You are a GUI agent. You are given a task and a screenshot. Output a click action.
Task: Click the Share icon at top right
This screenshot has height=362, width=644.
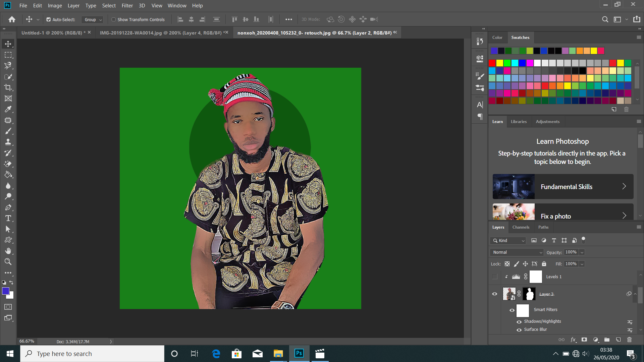pyautogui.click(x=637, y=19)
